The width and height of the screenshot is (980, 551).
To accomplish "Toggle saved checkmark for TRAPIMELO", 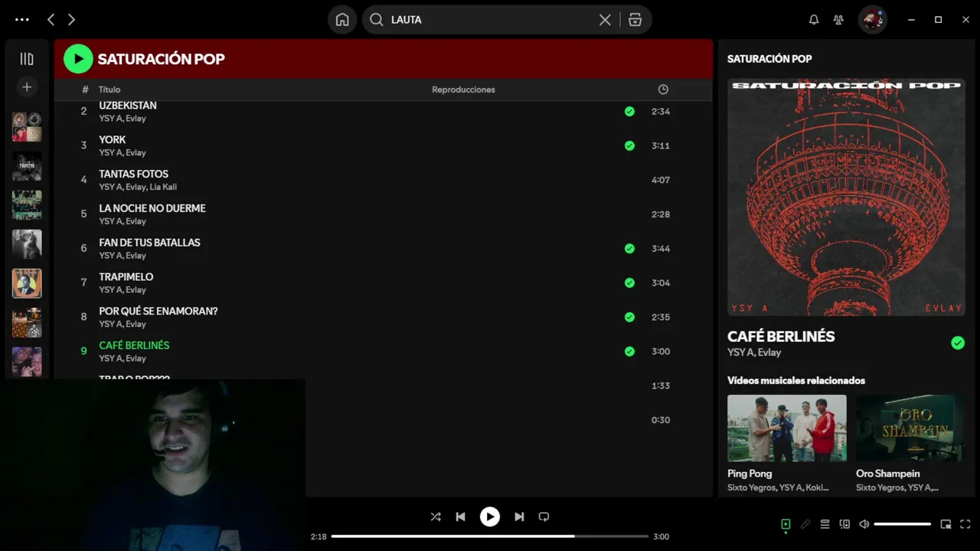I will [x=629, y=282].
